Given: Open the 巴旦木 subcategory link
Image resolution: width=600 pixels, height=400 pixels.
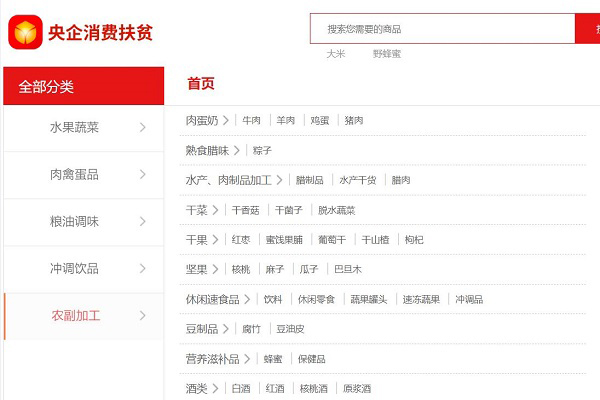Looking at the screenshot, I should 347,269.
